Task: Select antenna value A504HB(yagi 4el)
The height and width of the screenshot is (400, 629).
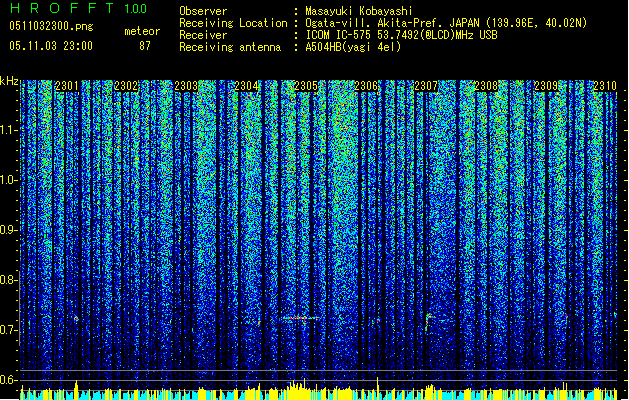Action: (x=353, y=47)
